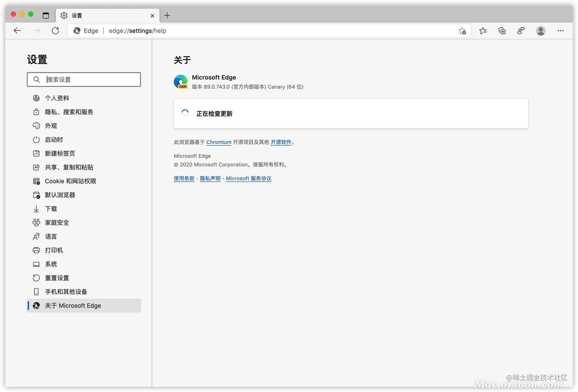578x392 pixels.
Task: Click the 开源软件 link
Action: (x=281, y=142)
